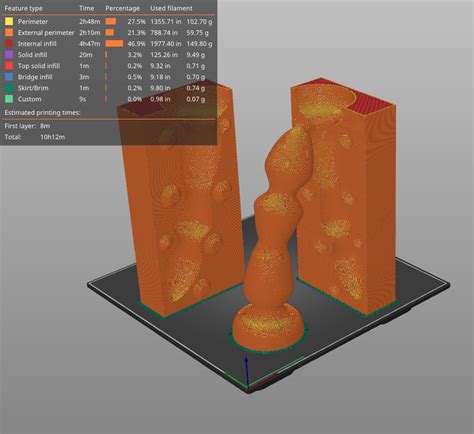The image size is (474, 434).
Task: Click the Top solid infill label
Action: tap(39, 66)
